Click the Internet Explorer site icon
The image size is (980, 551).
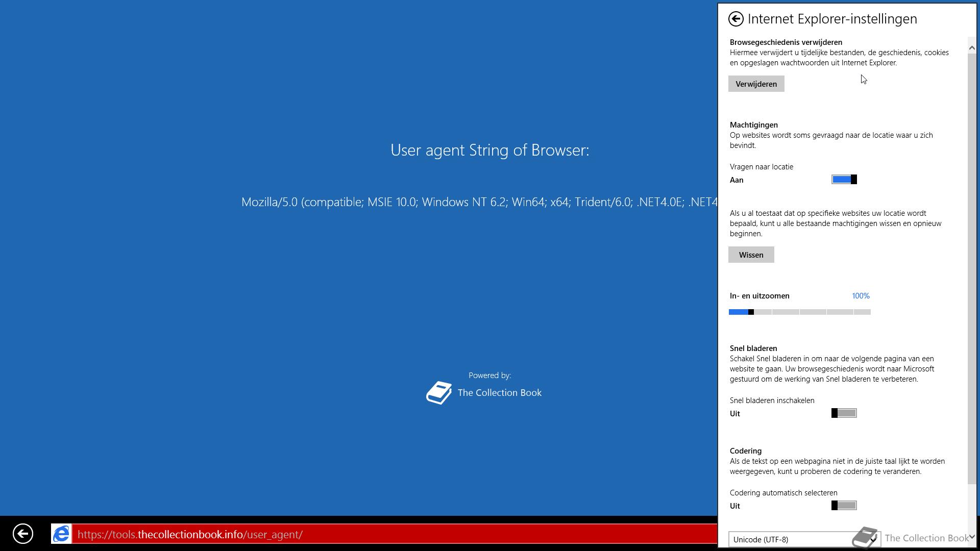tap(61, 534)
